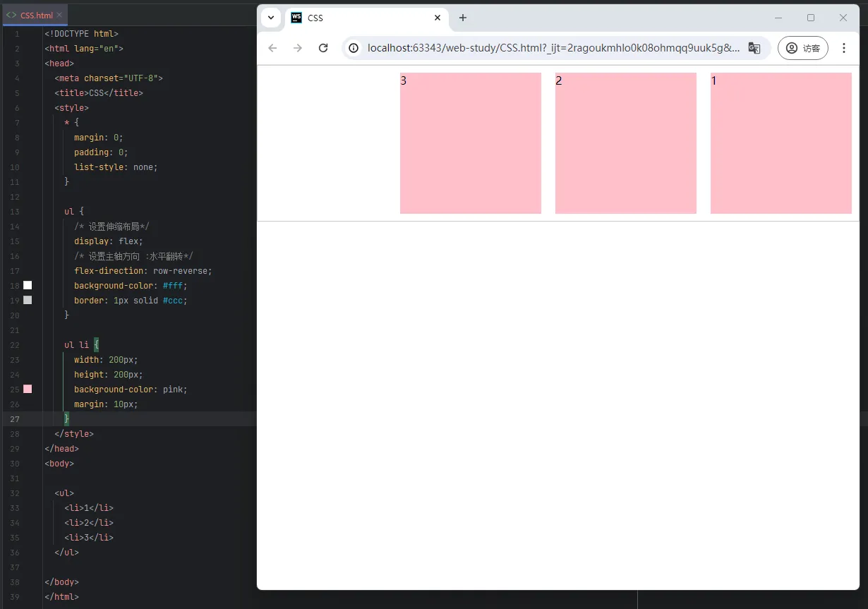Open a new browser tab
The width and height of the screenshot is (868, 609).
click(463, 18)
